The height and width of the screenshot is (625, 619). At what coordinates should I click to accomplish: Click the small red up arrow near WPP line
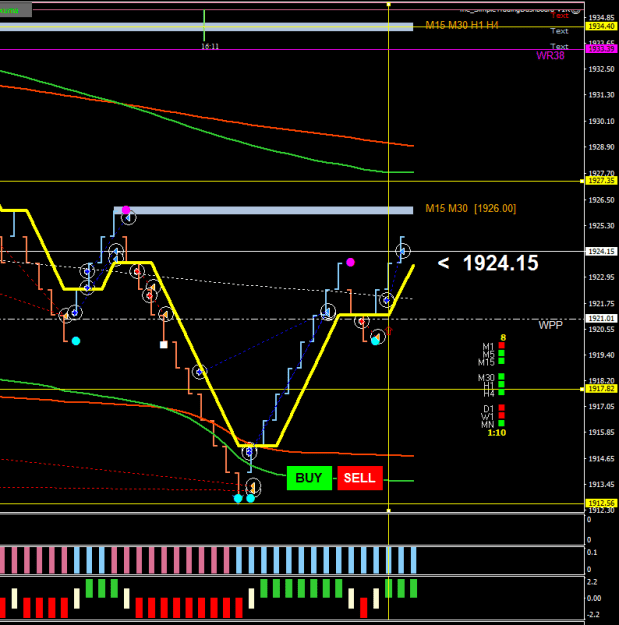click(389, 331)
